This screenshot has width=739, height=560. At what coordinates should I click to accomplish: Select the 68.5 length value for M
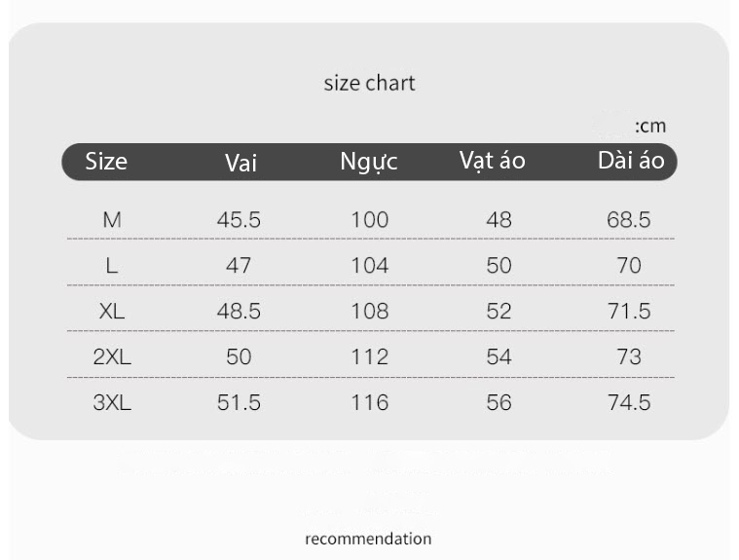pyautogui.click(x=629, y=220)
